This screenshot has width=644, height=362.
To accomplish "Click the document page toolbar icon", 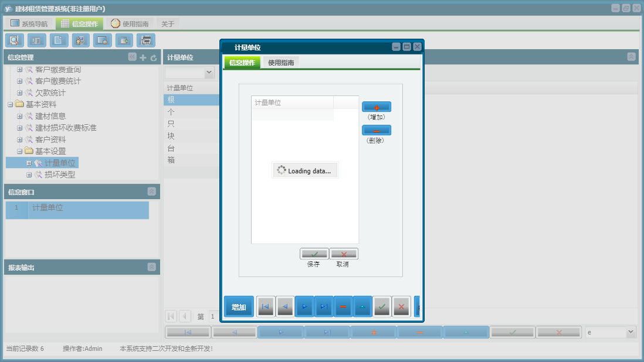I will [59, 40].
